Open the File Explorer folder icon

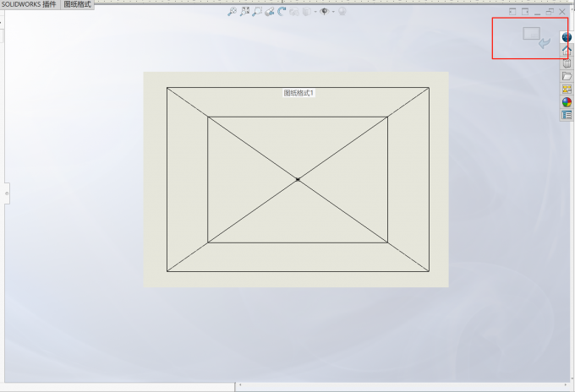click(567, 76)
